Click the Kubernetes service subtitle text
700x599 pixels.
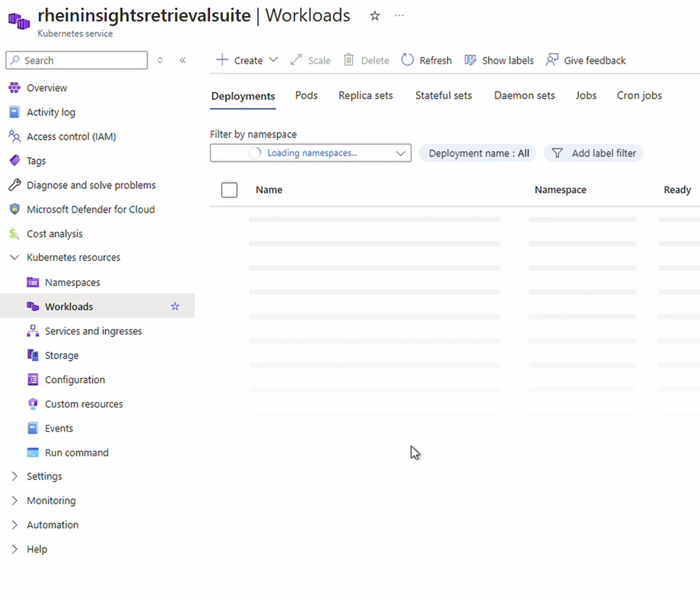(75, 34)
